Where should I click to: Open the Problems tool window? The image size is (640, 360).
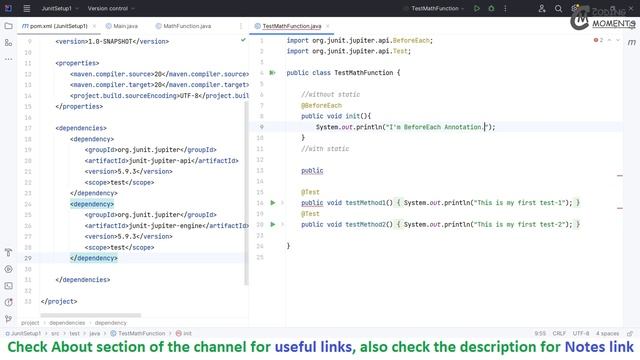[x=8, y=302]
